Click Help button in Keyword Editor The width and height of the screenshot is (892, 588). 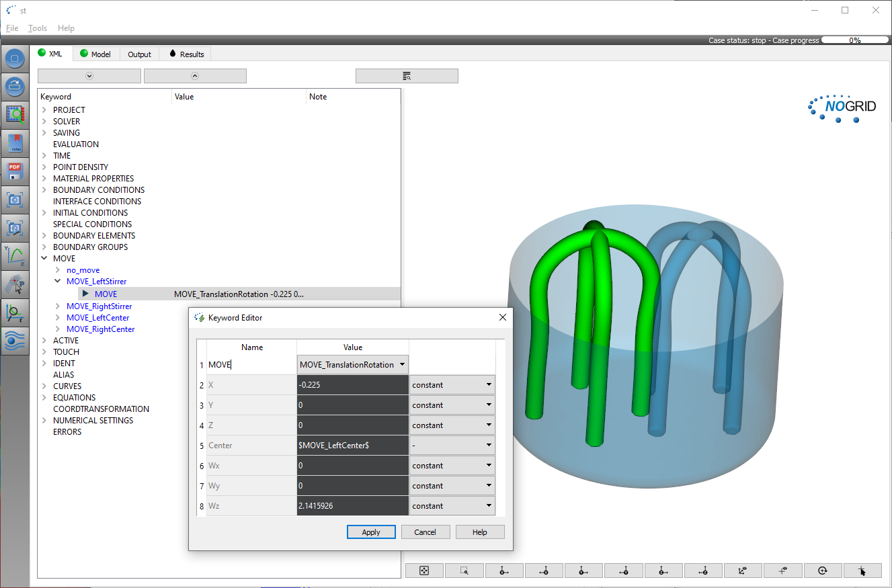[x=480, y=532]
